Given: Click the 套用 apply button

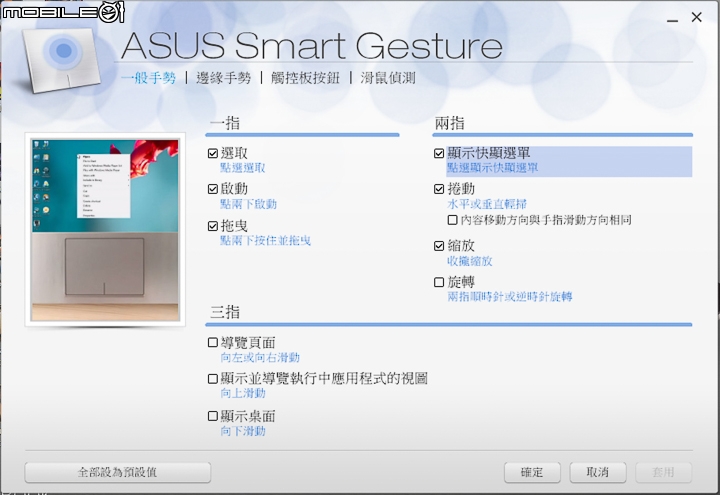Looking at the screenshot, I should point(663,472).
